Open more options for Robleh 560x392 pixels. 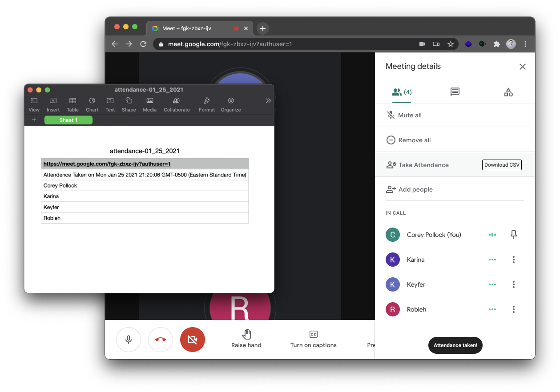[x=514, y=309]
